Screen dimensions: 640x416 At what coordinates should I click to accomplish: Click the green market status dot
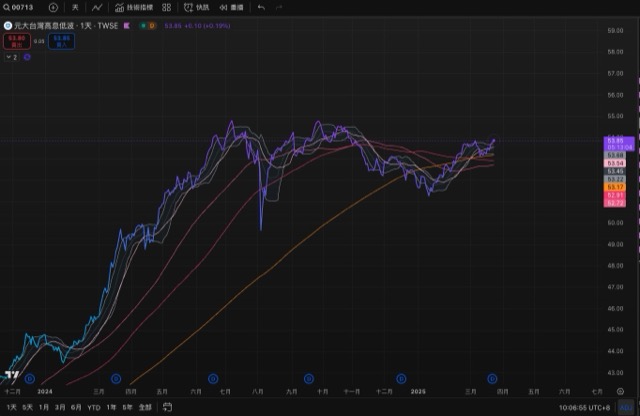click(x=143, y=26)
